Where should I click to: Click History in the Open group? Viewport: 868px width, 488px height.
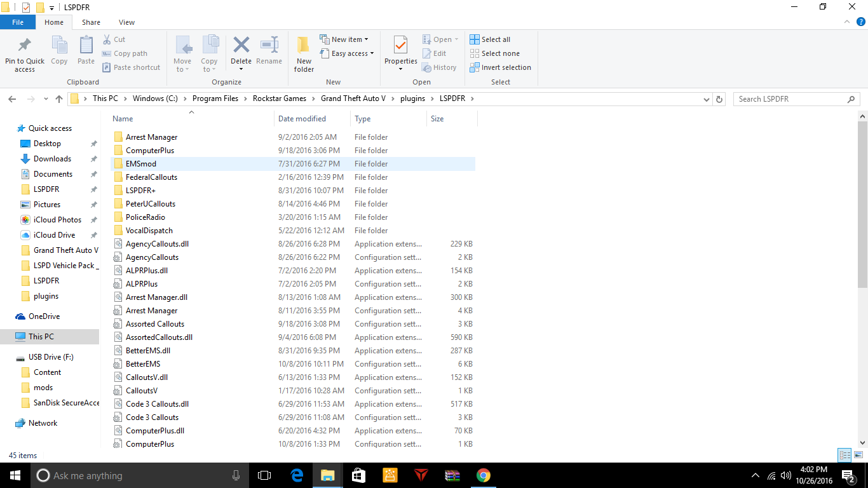[439, 67]
